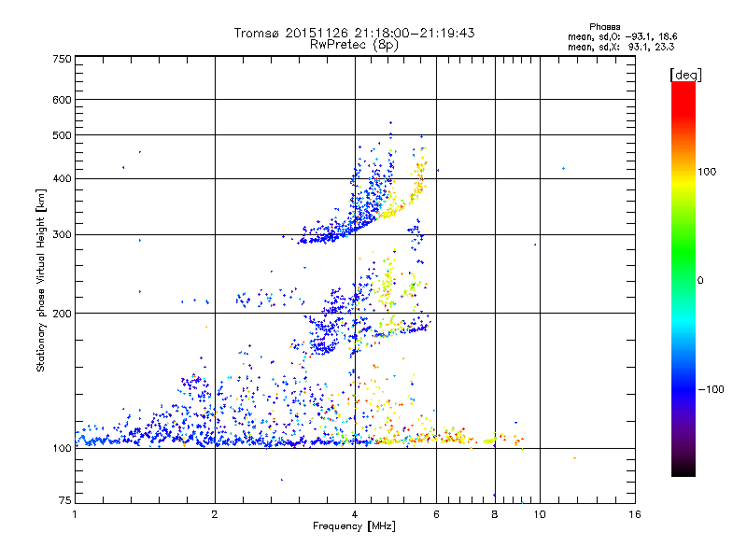Screen dimensions: 747x560
Task: Click the x-axis label '16'
Action: pos(635,514)
